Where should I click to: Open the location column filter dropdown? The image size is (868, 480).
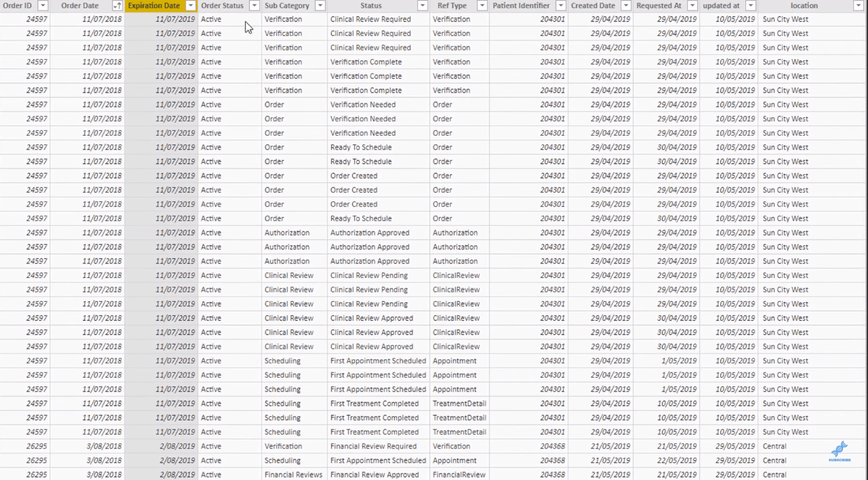click(x=858, y=6)
